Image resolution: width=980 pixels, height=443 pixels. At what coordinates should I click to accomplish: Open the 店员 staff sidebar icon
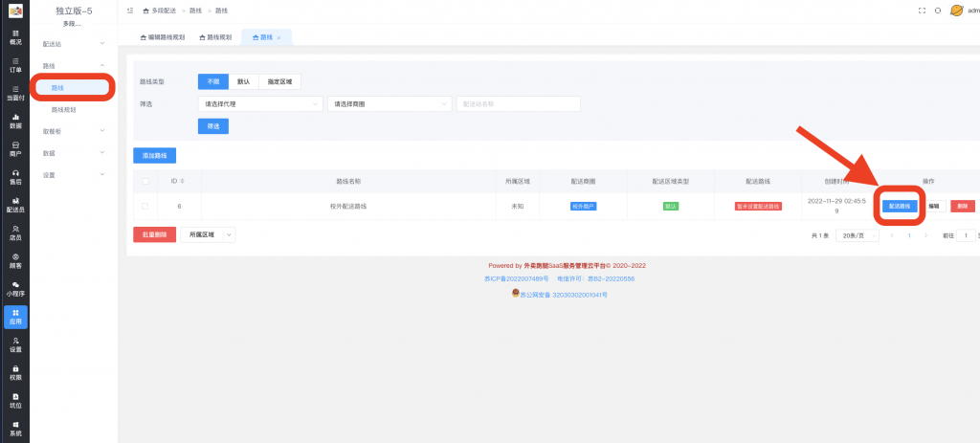(15, 233)
